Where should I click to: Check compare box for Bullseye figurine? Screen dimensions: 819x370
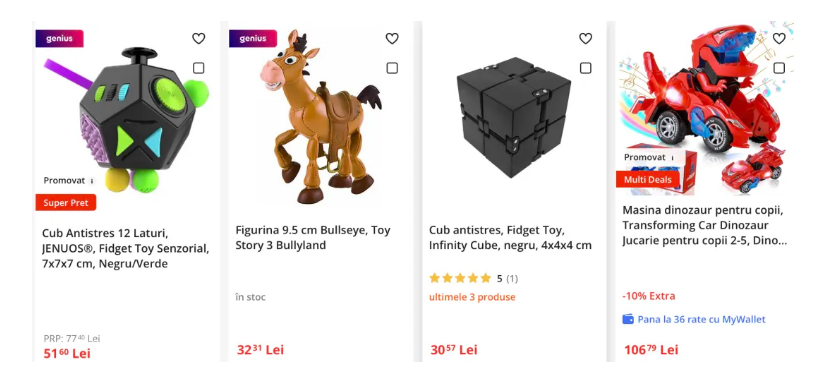tap(392, 68)
